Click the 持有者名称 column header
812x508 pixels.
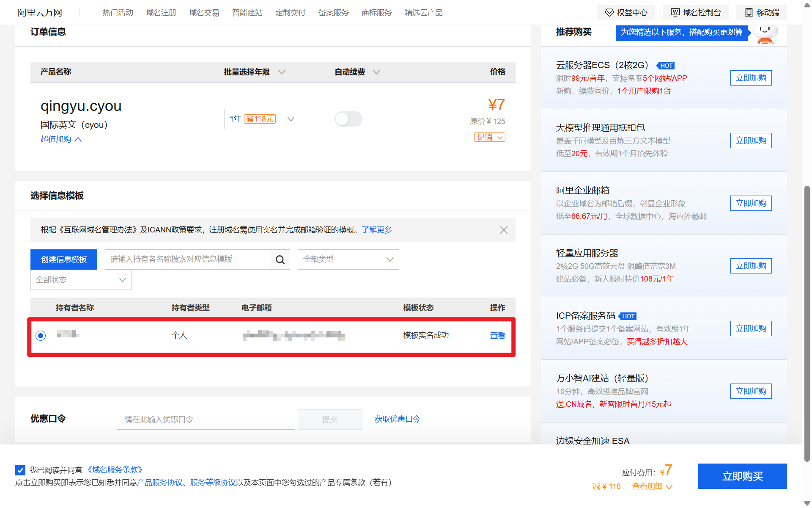pyautogui.click(x=75, y=308)
